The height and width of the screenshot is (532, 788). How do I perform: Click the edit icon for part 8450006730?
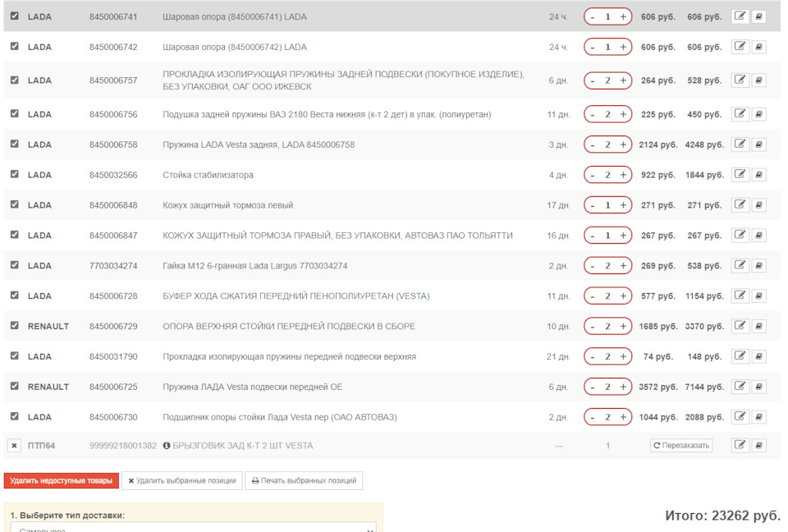coord(740,416)
